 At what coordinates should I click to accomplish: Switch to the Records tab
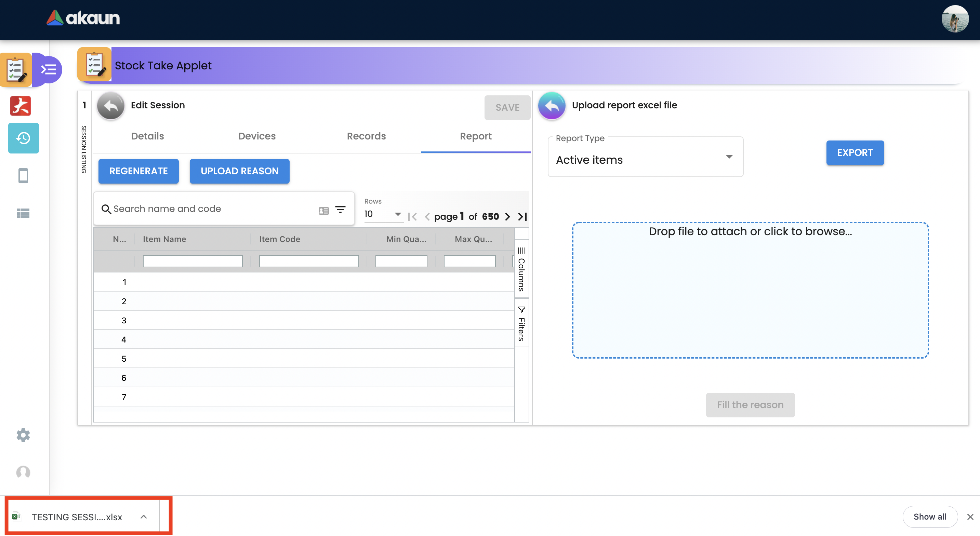coord(366,136)
